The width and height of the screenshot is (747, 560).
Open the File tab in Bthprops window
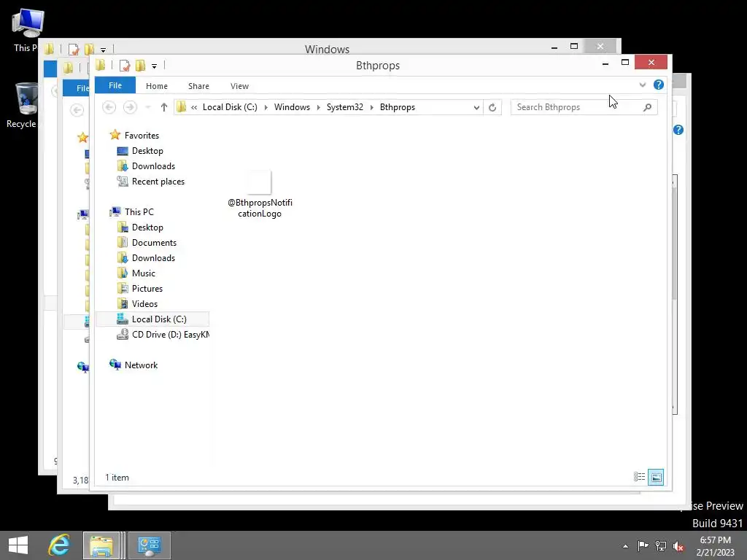pyautogui.click(x=115, y=85)
